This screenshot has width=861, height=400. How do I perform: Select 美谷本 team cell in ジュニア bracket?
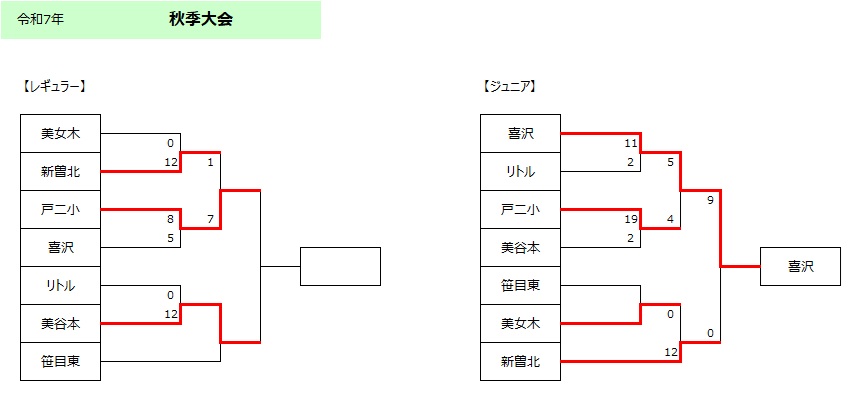pos(520,247)
